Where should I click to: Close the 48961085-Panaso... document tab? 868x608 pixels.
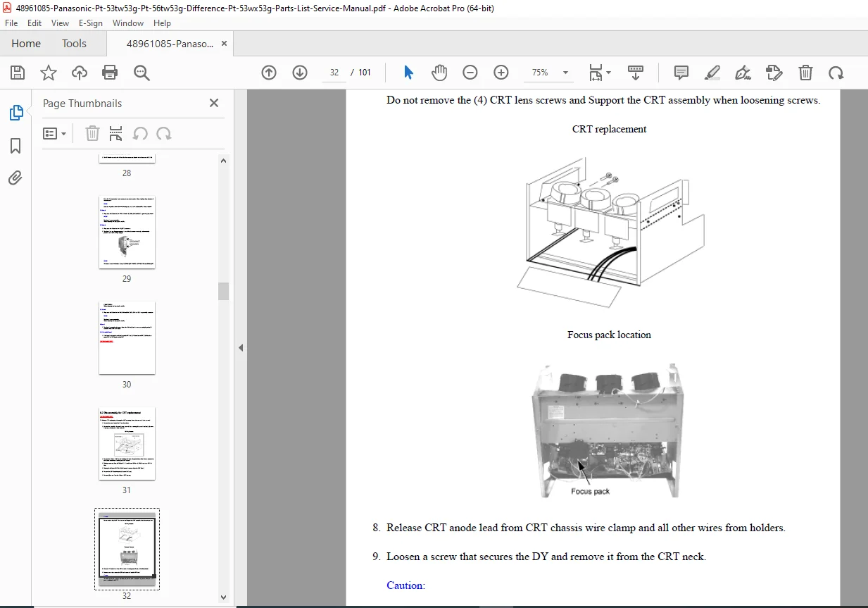pyautogui.click(x=224, y=44)
